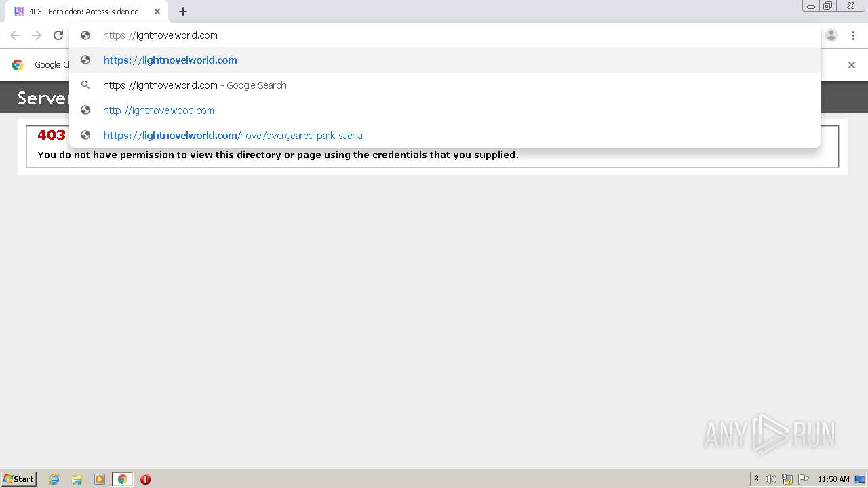Choose overgeared-park-saenal novel suggestion

click(445, 136)
